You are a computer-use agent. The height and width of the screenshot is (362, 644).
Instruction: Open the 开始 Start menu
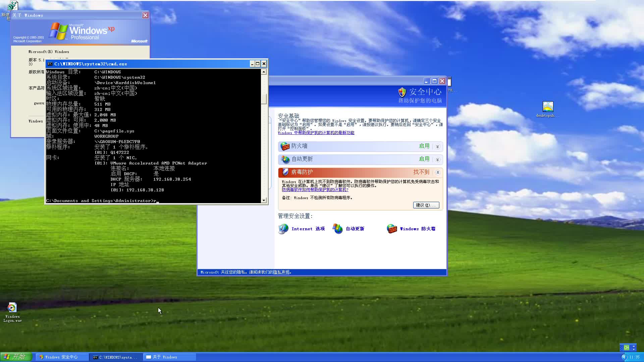tap(16, 357)
